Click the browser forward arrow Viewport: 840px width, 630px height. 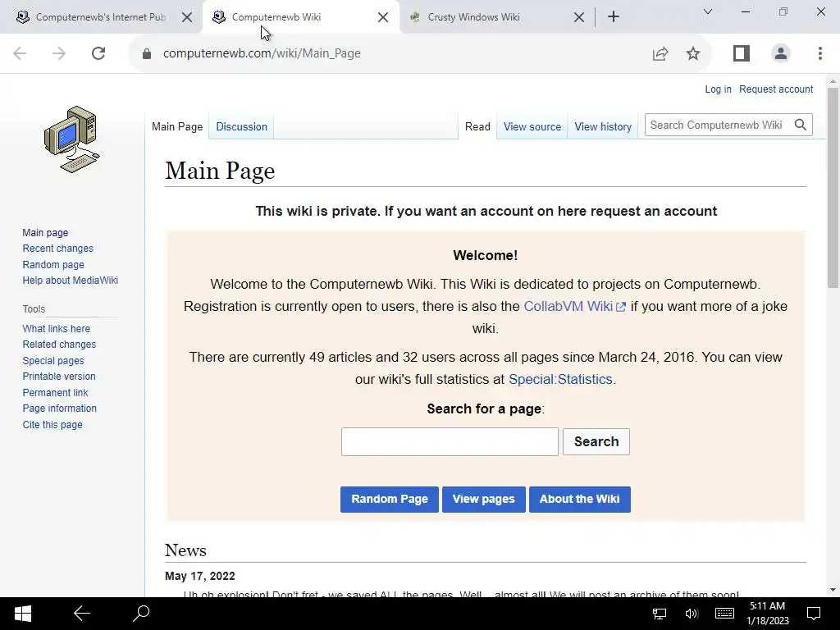pyautogui.click(x=59, y=53)
